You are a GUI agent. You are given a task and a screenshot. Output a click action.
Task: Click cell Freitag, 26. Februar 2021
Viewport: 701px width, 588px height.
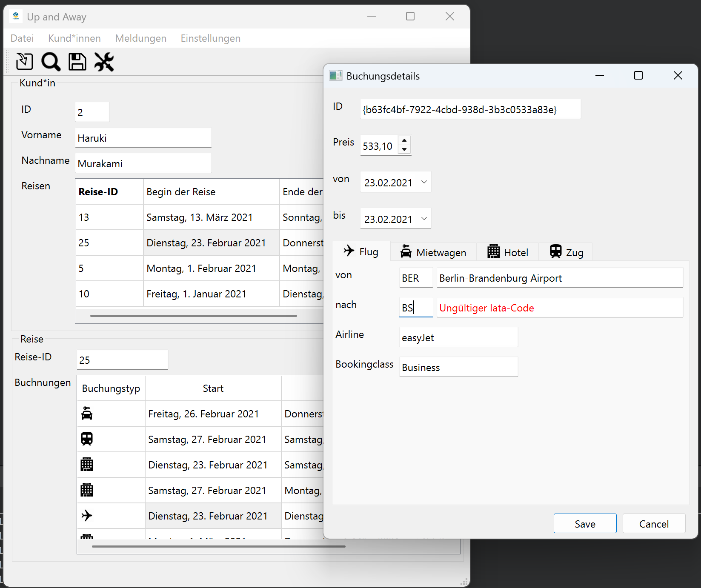tap(213, 414)
